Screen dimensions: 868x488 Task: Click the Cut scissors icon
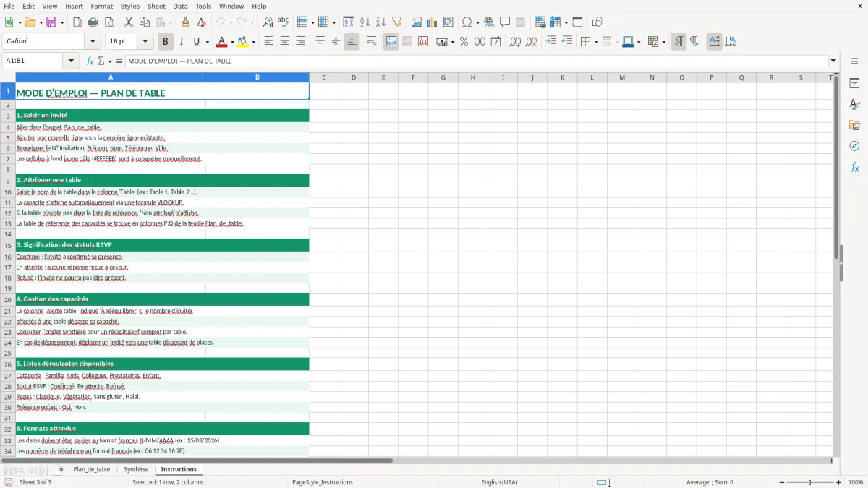tap(129, 22)
